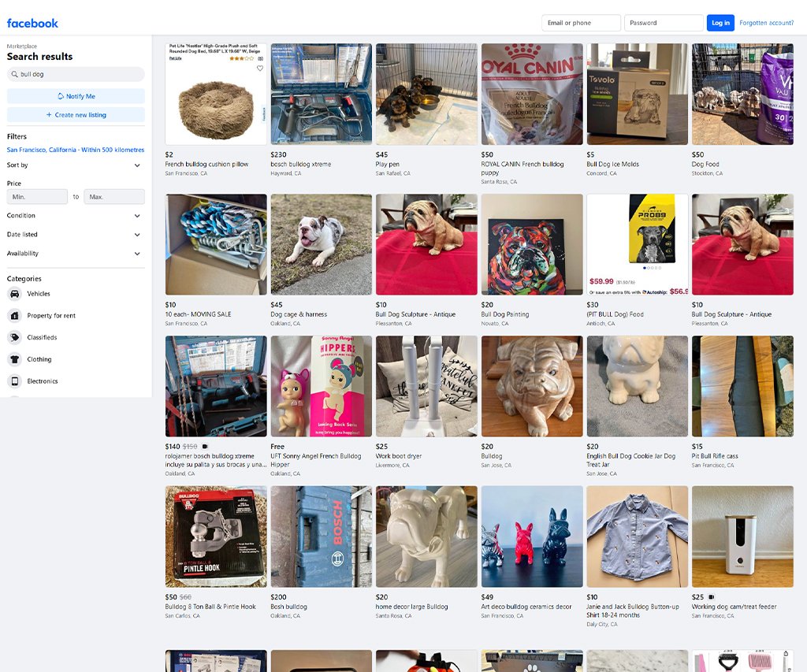Open Work boot dryer listing
807x672 pixels.
pyautogui.click(x=426, y=387)
